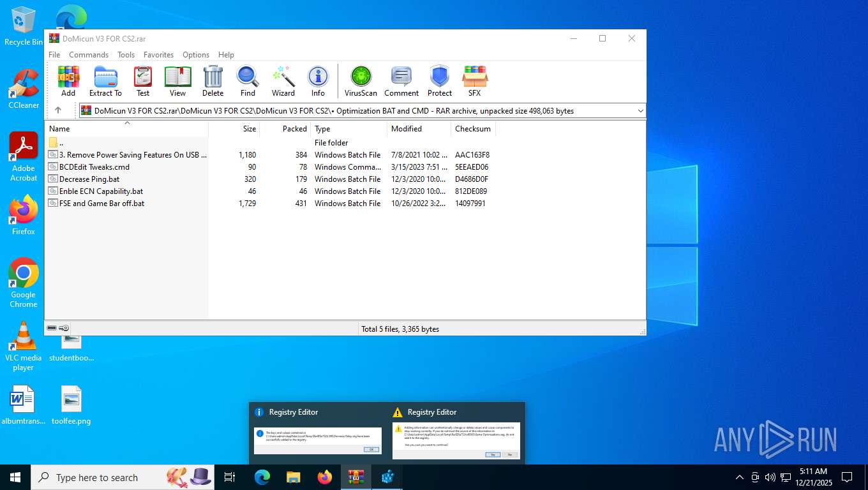The height and width of the screenshot is (490, 868).
Task: Click Firefox icon in the taskbar
Action: [x=325, y=477]
